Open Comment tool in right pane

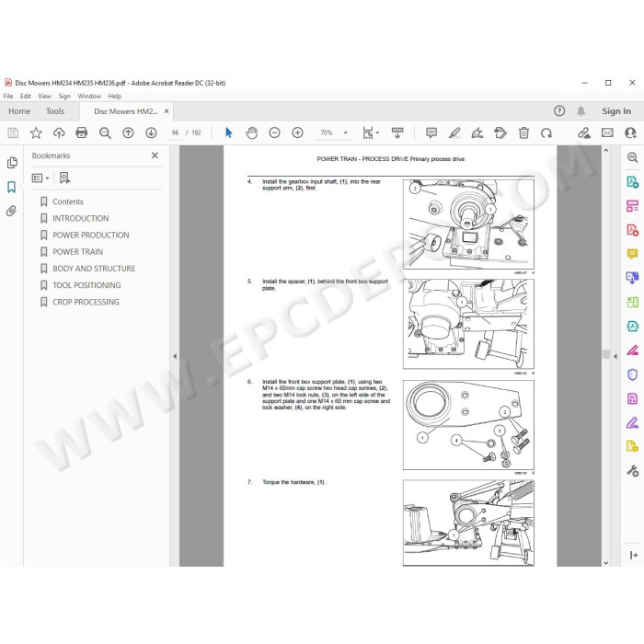[632, 254]
